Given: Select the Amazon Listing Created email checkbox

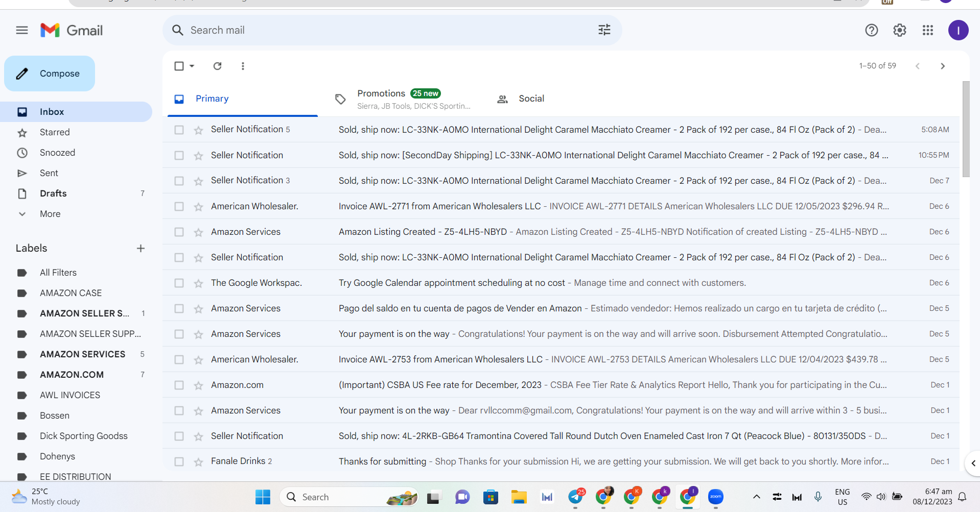Looking at the screenshot, I should click(x=179, y=232).
